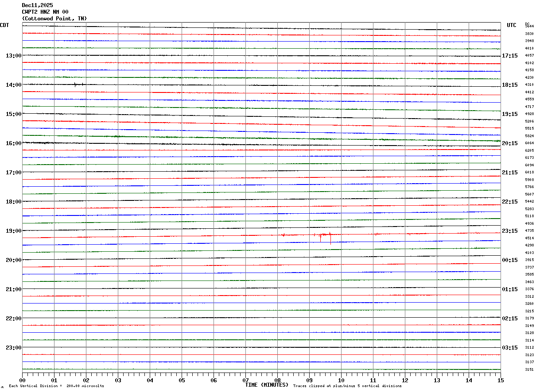Viewport: 536px width, 392px height.
Task: Click the '23:15' UTC time label
Action: [x=510, y=231]
